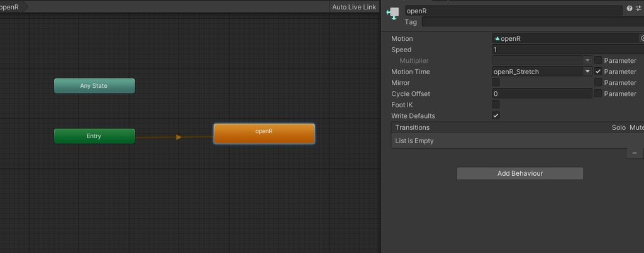644x253 pixels.
Task: Enable the Cycle Offset Parameter checkbox
Action: click(x=598, y=94)
